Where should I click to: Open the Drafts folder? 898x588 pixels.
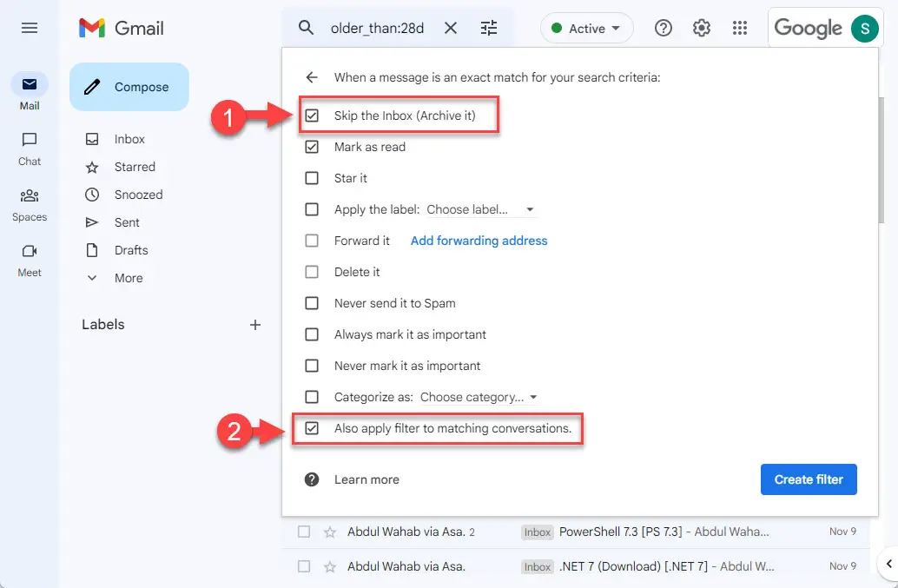[131, 250]
